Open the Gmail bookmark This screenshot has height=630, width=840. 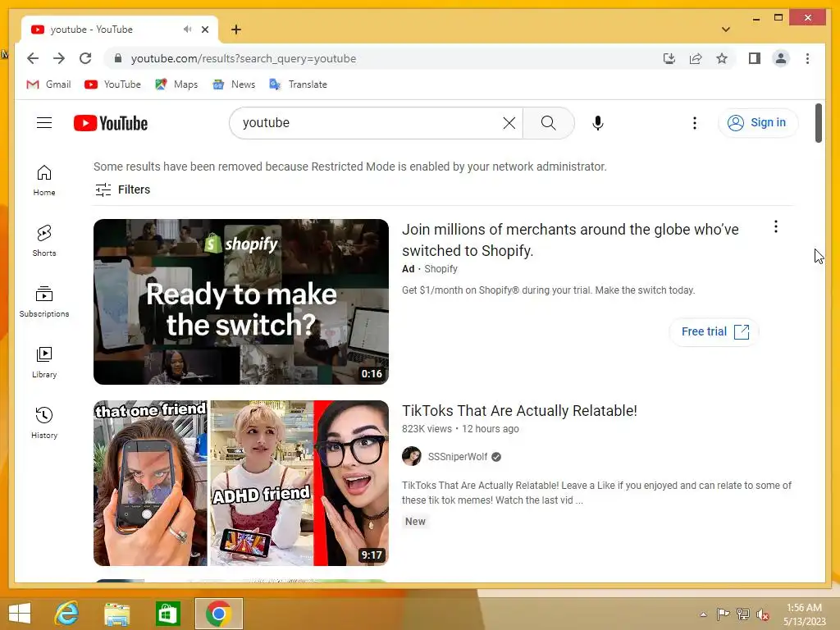tap(48, 84)
